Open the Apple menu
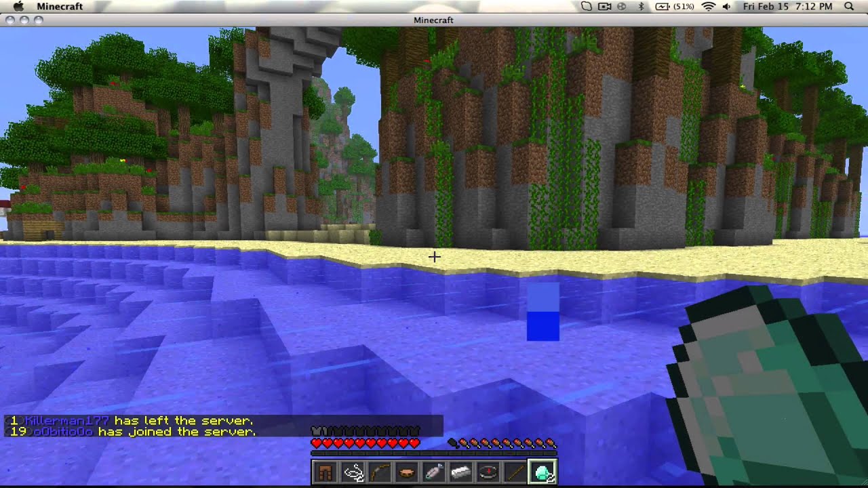The width and height of the screenshot is (868, 488). 18,6
